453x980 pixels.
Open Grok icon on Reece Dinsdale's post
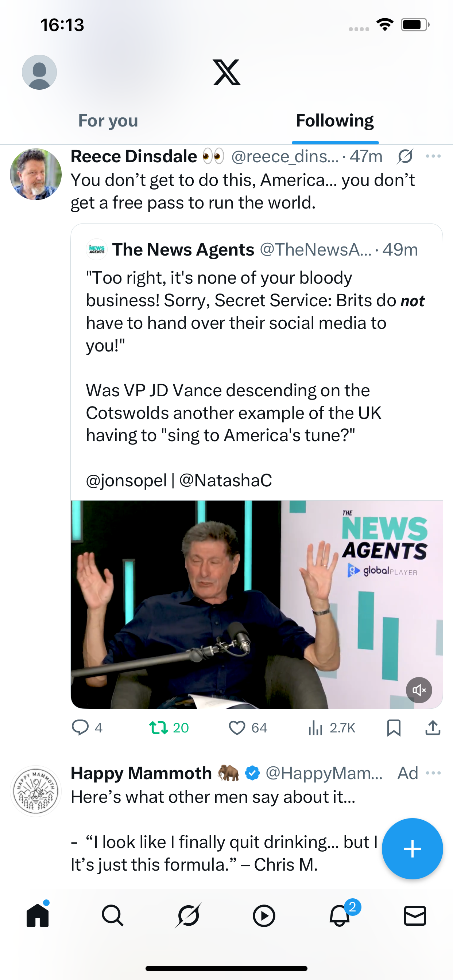[405, 156]
